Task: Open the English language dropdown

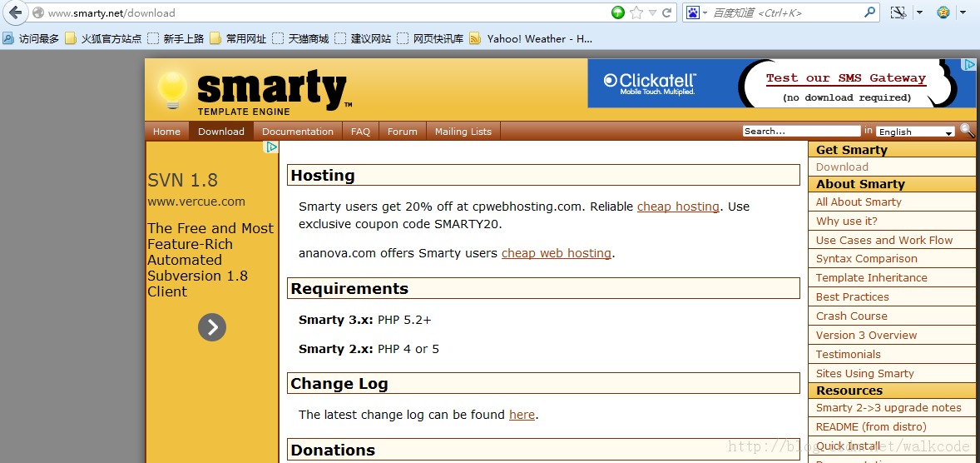Action: click(916, 132)
